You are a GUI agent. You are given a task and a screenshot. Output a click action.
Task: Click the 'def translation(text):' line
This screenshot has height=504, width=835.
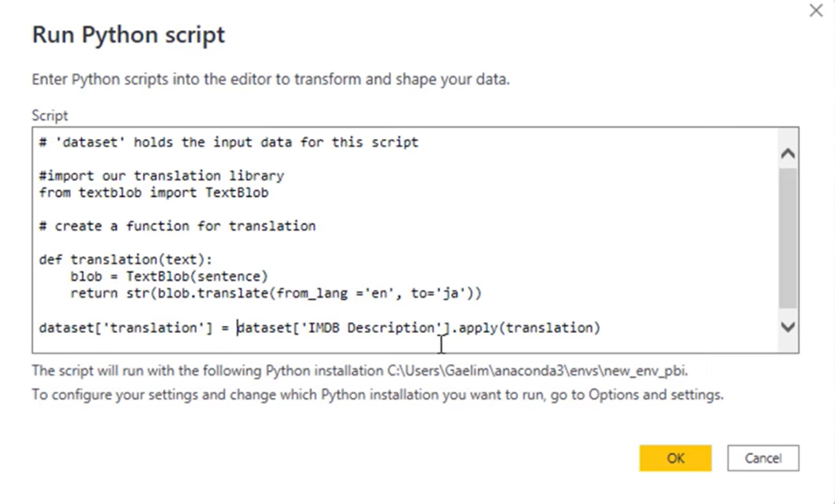click(126, 260)
